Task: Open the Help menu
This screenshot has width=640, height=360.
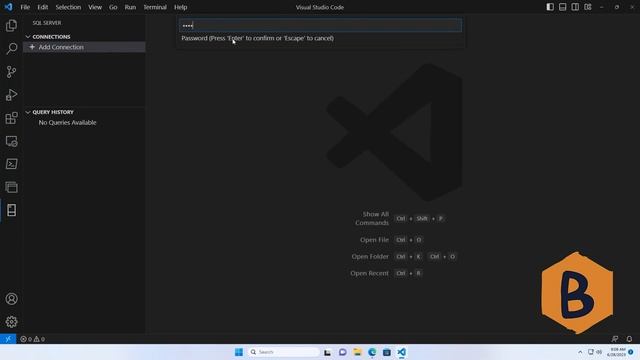Action: (180, 7)
